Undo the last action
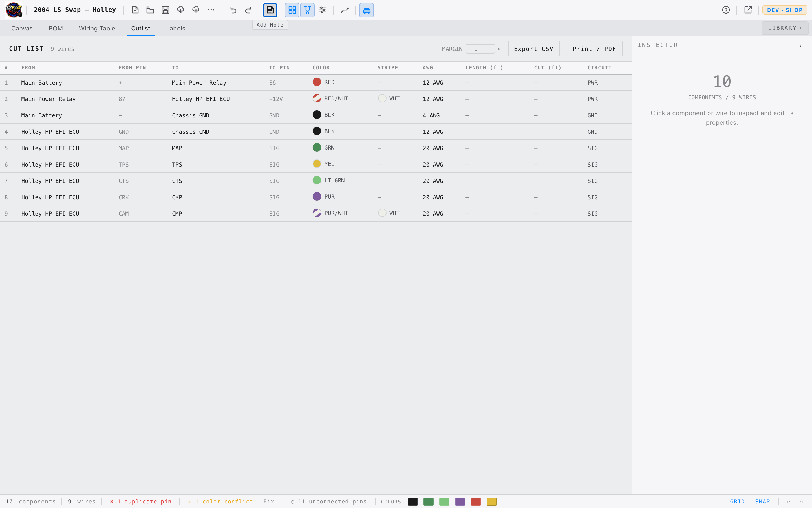 233,10
